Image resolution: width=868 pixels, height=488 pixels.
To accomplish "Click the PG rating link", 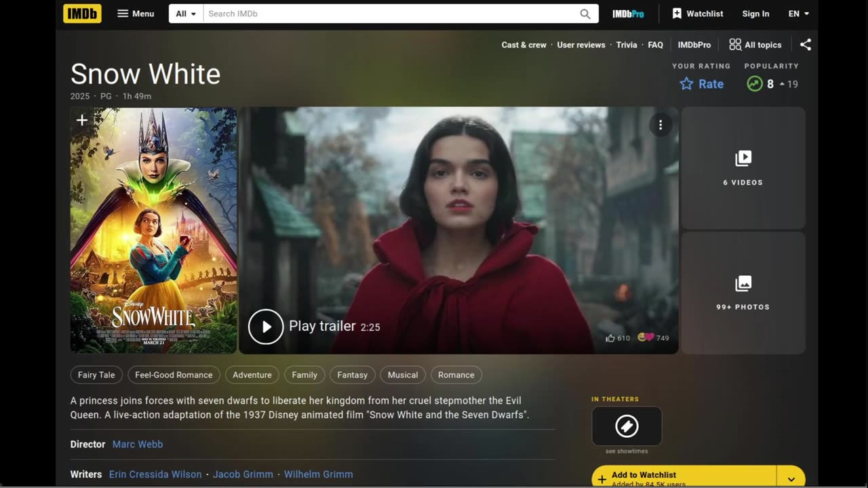I will (106, 96).
